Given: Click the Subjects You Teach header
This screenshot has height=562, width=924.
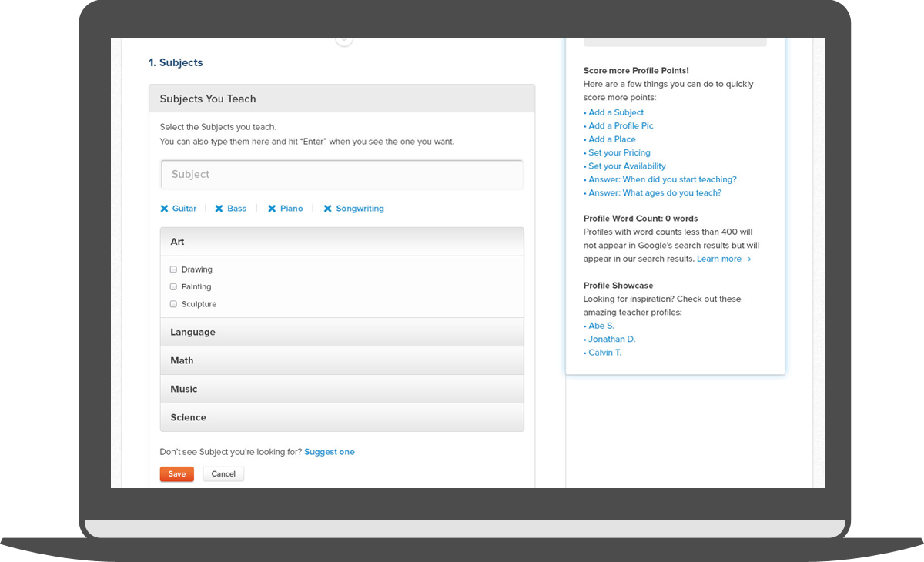Looking at the screenshot, I should pos(208,99).
